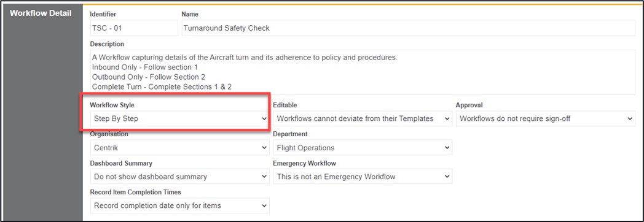Open the Emergency Workflow dropdown
The width and height of the screenshot is (644, 222).
click(363, 177)
